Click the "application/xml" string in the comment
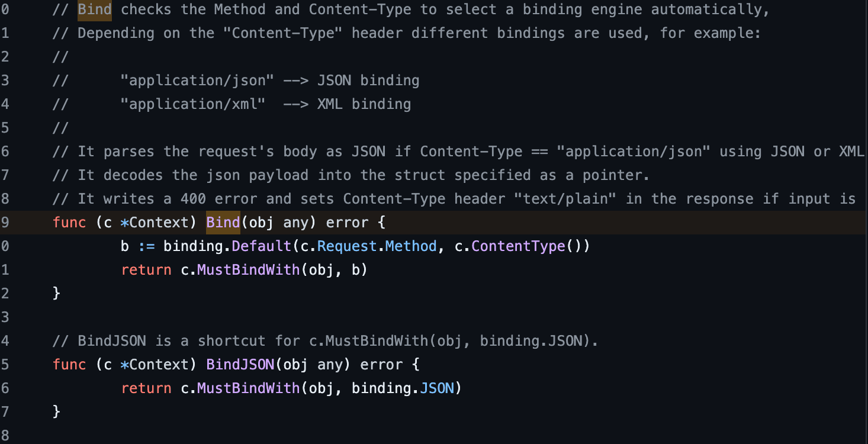The image size is (868, 444). [192, 104]
